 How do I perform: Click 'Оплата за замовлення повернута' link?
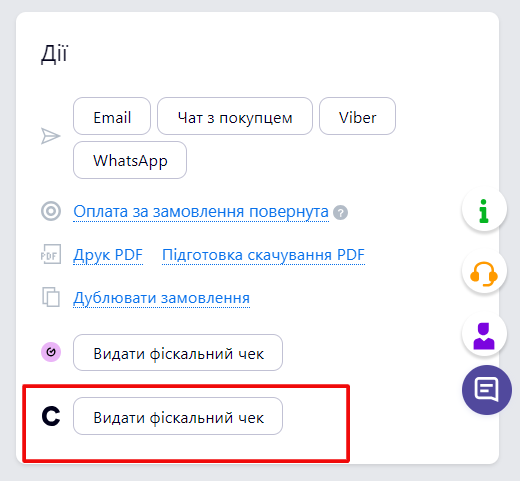[x=201, y=212]
